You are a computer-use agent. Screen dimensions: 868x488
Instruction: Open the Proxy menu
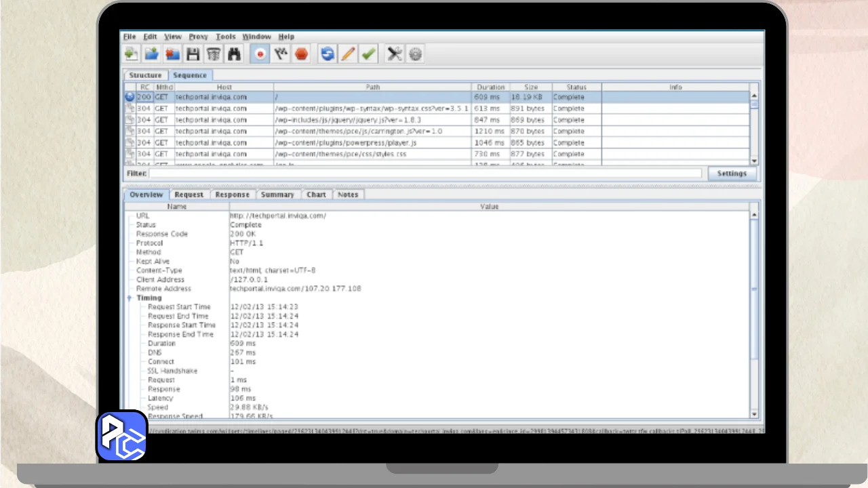click(198, 37)
